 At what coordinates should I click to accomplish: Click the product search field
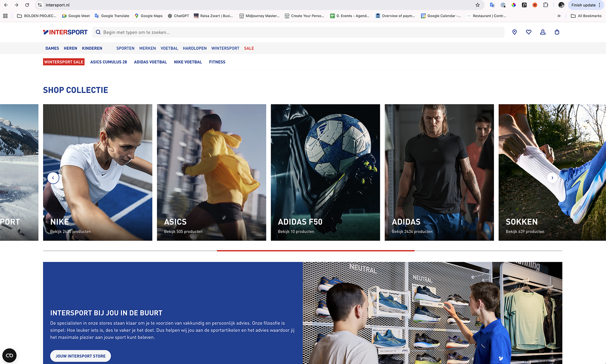point(298,32)
